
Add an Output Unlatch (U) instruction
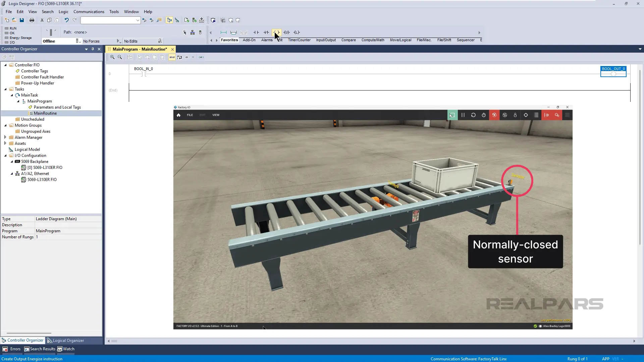coord(286,33)
